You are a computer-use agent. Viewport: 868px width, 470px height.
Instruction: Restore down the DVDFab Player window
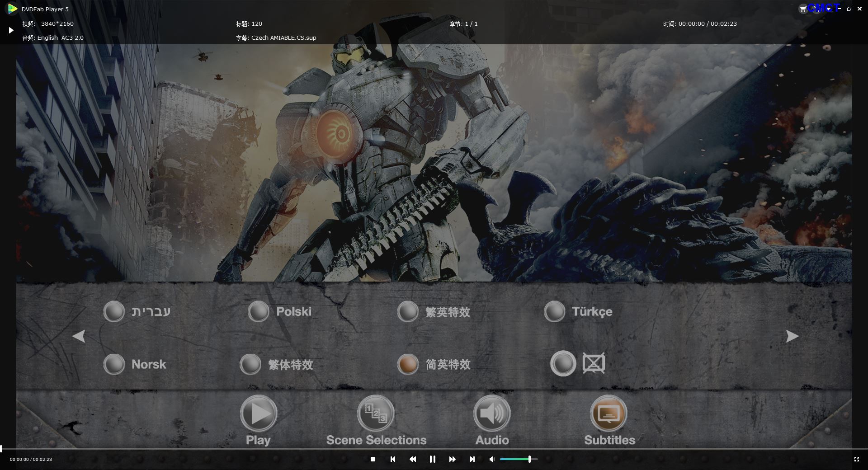click(x=849, y=9)
